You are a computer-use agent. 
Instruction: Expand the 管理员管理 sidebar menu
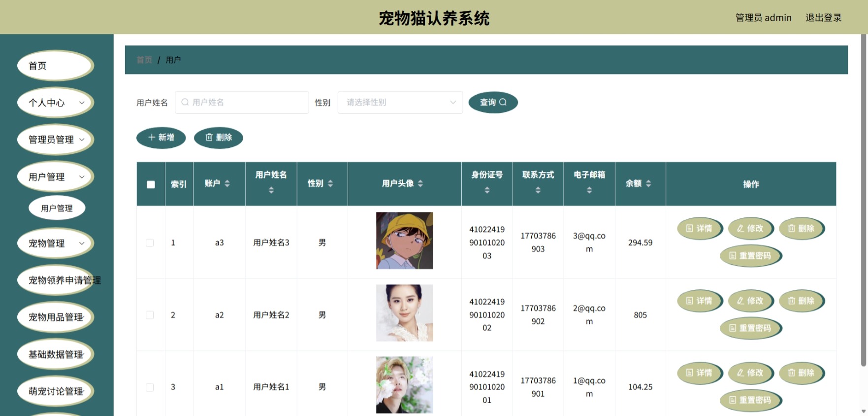coord(56,139)
